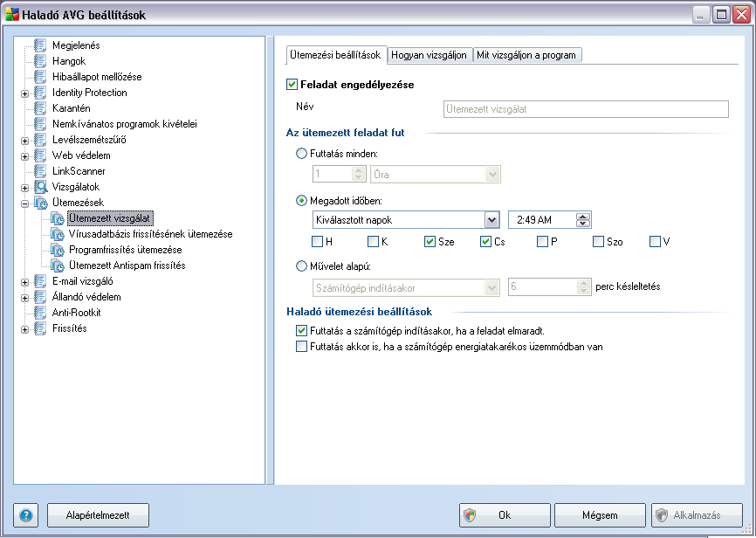Click the Hangok settings icon
The image size is (756, 538).
(x=40, y=61)
